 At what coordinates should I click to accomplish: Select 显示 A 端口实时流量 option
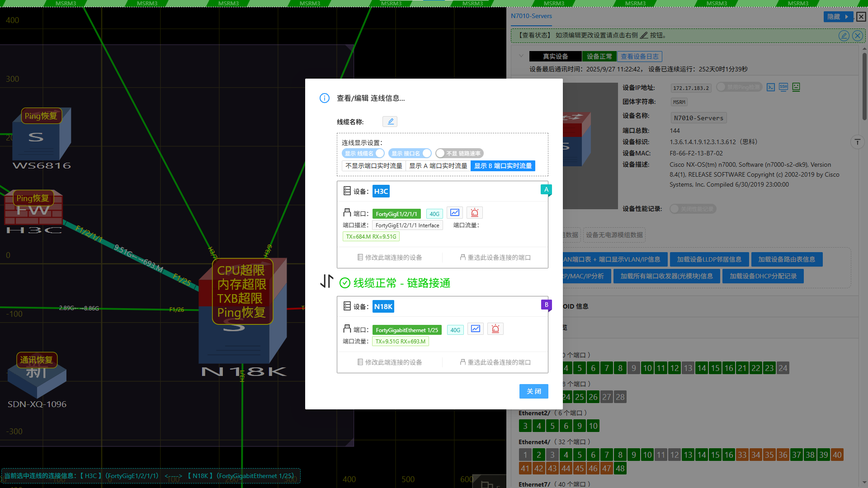[438, 166]
